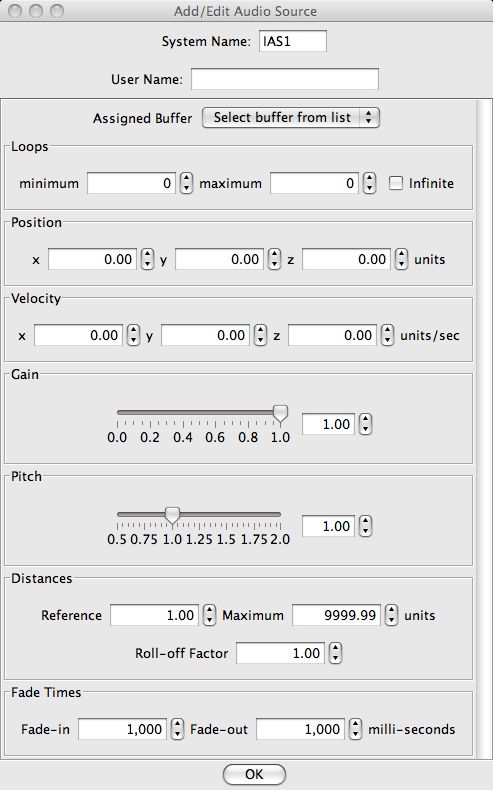493x790 pixels.
Task: Click the OK button
Action: pyautogui.click(x=254, y=774)
